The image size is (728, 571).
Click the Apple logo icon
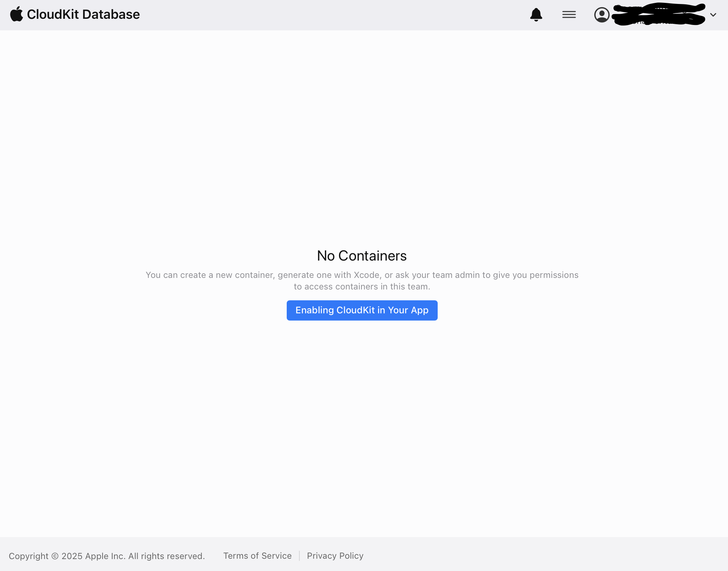point(16,14)
